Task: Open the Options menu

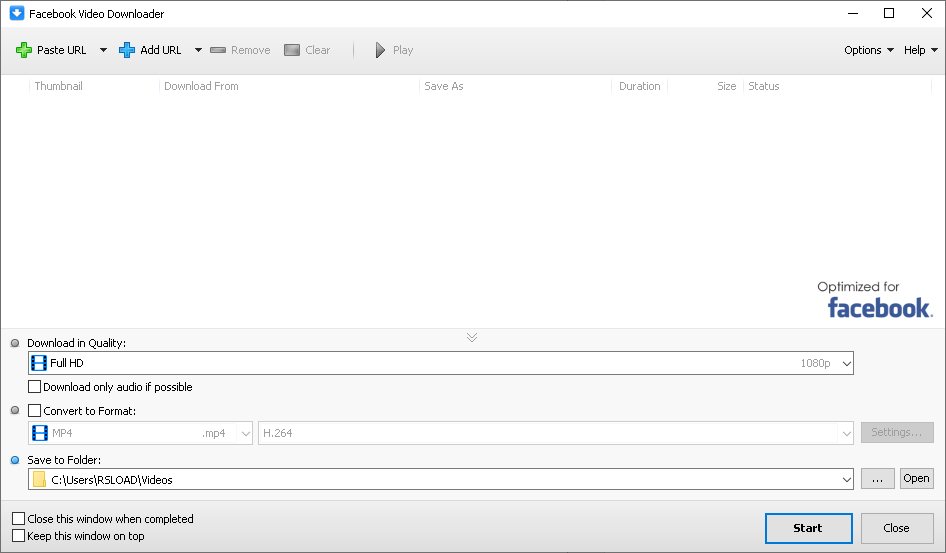Action: pyautogui.click(x=868, y=50)
